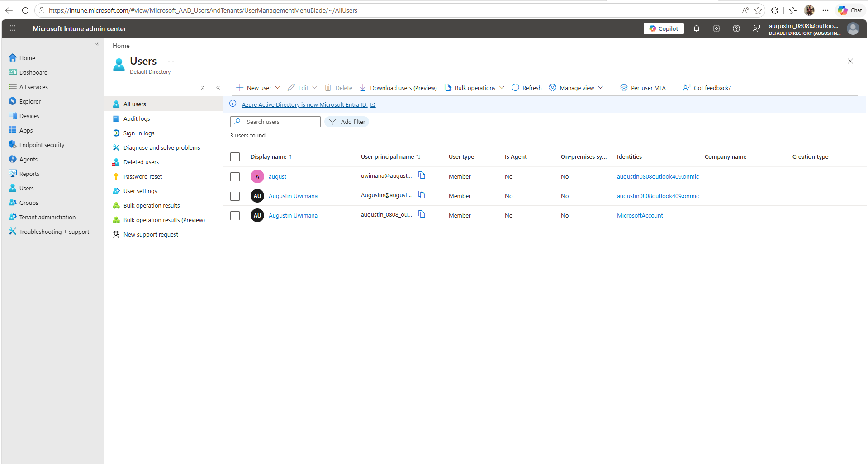
Task: Check the box for user august
Action: pyautogui.click(x=235, y=177)
